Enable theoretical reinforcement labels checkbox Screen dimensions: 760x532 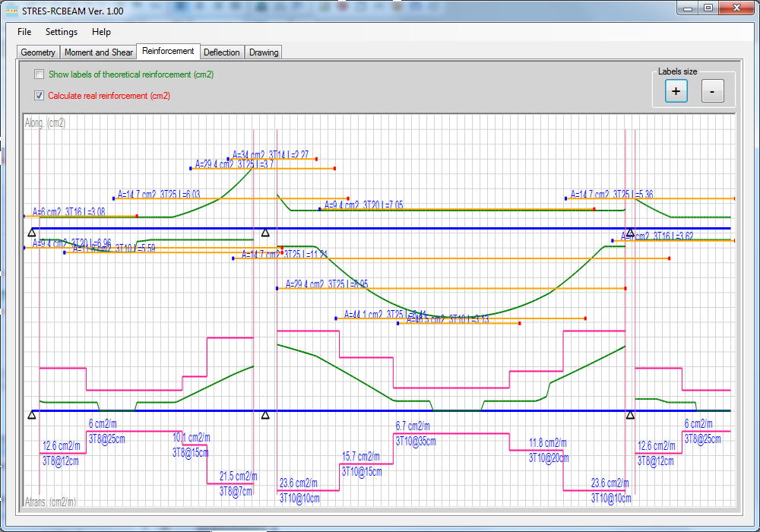[x=39, y=74]
